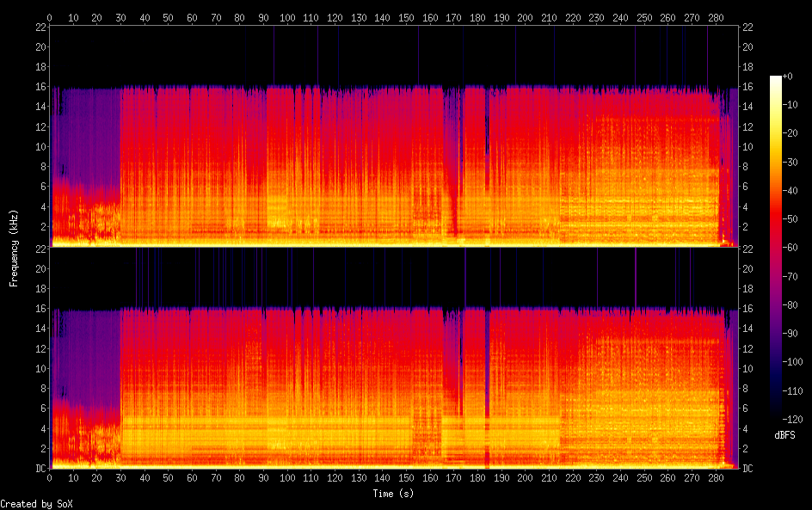
Task: Click the '-100' label on the color scale
Action: point(793,362)
